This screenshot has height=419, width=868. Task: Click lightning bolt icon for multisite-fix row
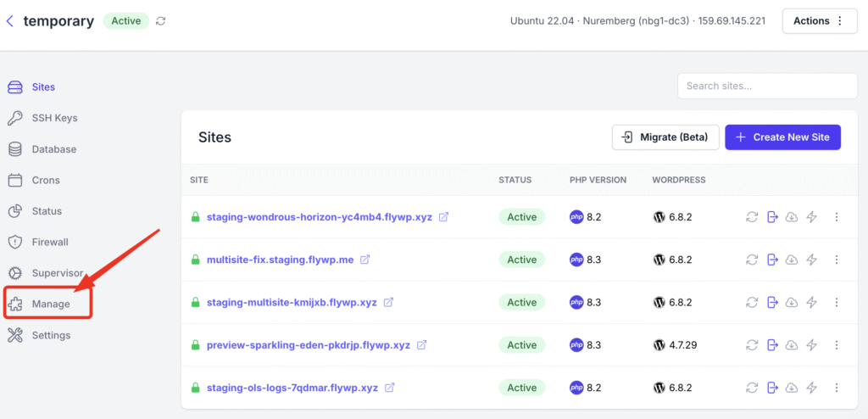pyautogui.click(x=811, y=260)
